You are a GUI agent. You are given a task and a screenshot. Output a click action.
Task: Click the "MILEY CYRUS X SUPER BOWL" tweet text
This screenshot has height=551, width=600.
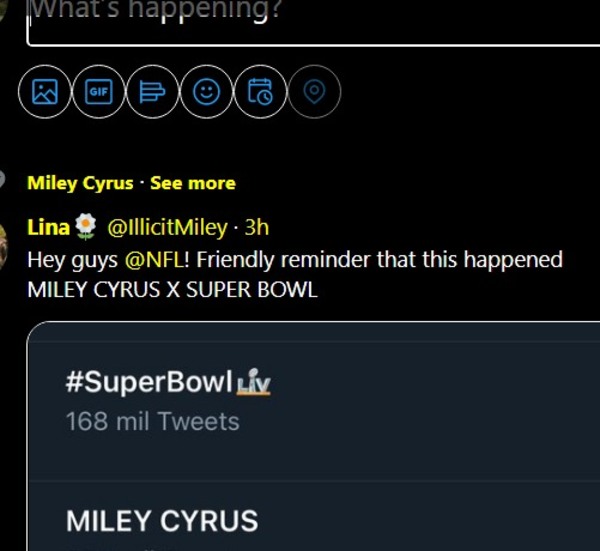pyautogui.click(x=171, y=290)
